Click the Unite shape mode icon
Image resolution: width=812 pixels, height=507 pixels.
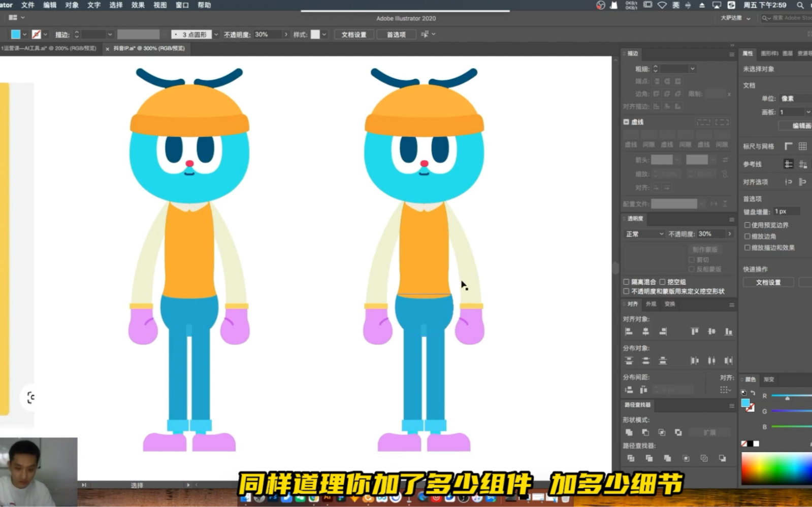pos(629,432)
